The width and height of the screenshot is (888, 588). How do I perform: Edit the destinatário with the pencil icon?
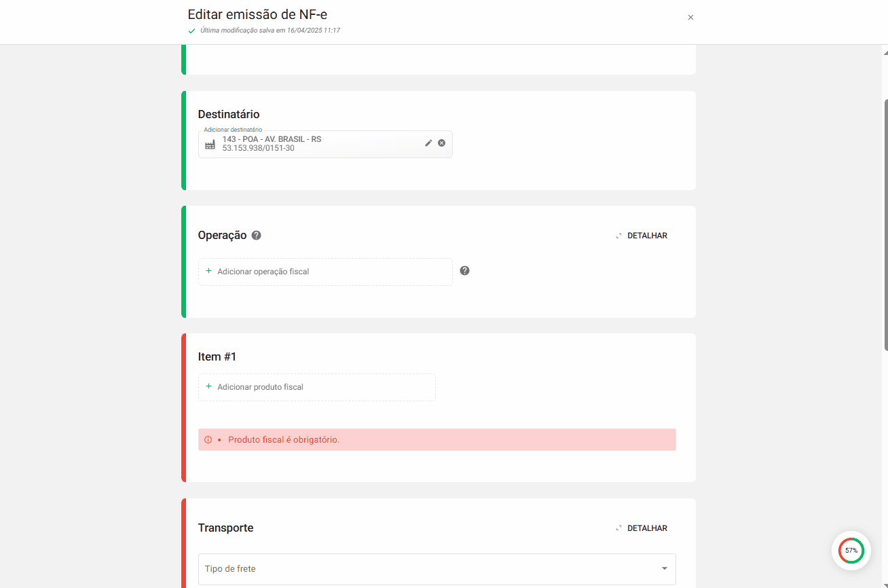pyautogui.click(x=428, y=143)
